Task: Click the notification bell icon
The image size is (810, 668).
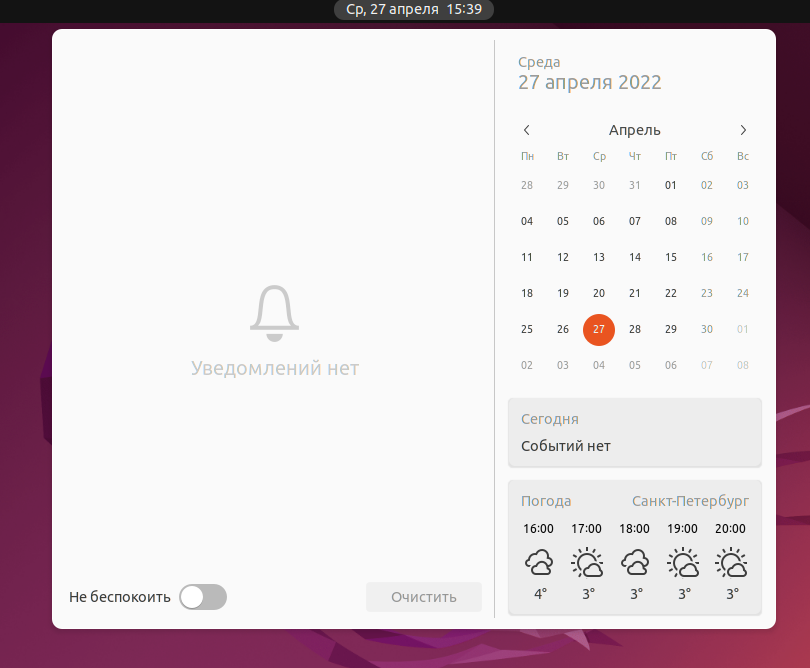Action: (x=274, y=310)
